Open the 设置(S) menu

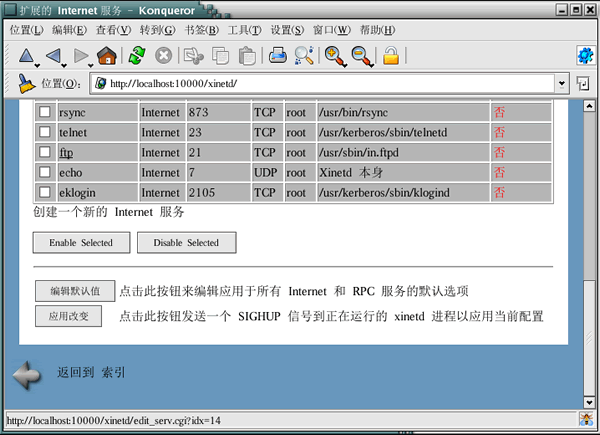tap(287, 30)
